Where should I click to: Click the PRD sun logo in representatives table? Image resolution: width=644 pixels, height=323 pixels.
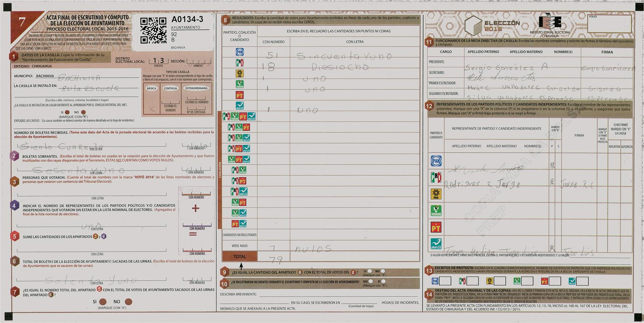click(x=436, y=194)
